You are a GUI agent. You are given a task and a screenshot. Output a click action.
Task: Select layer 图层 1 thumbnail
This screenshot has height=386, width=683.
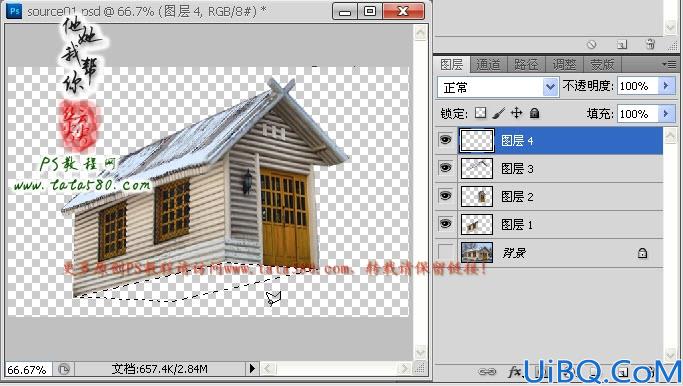coord(477,224)
